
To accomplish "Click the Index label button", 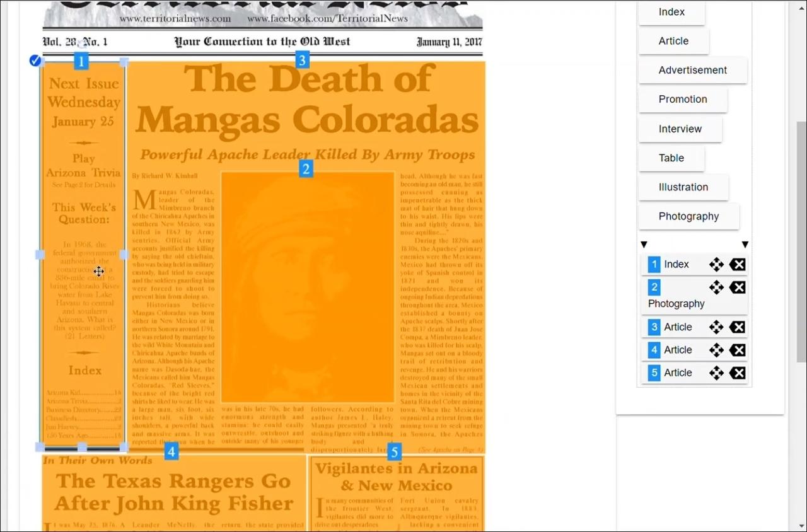I will 671,12.
